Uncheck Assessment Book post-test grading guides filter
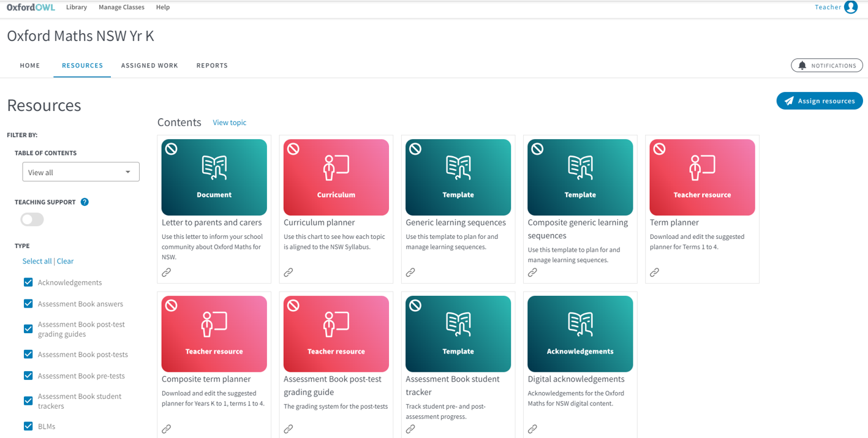 click(28, 329)
